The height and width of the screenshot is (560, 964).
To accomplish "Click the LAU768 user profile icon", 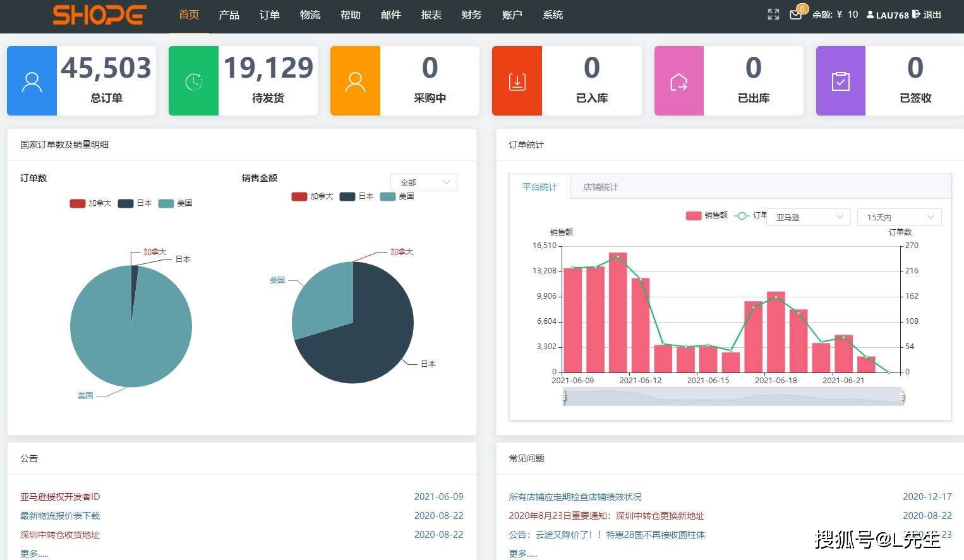I will (870, 15).
